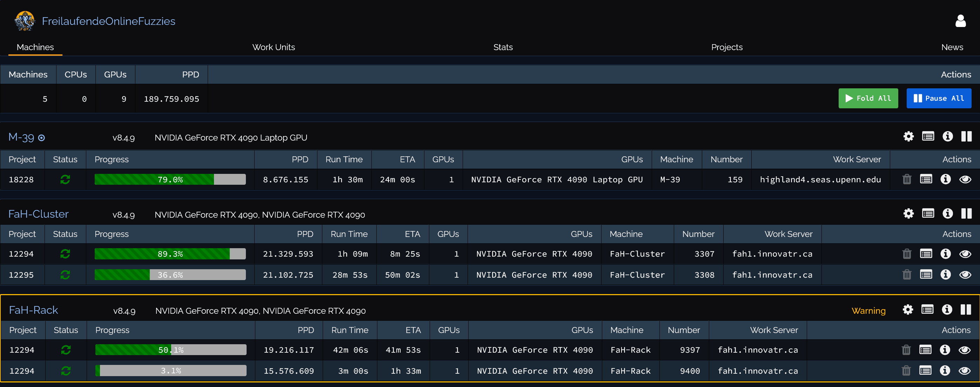980x387 pixels.
Task: Show info details for FaH-Rack machine
Action: (947, 310)
